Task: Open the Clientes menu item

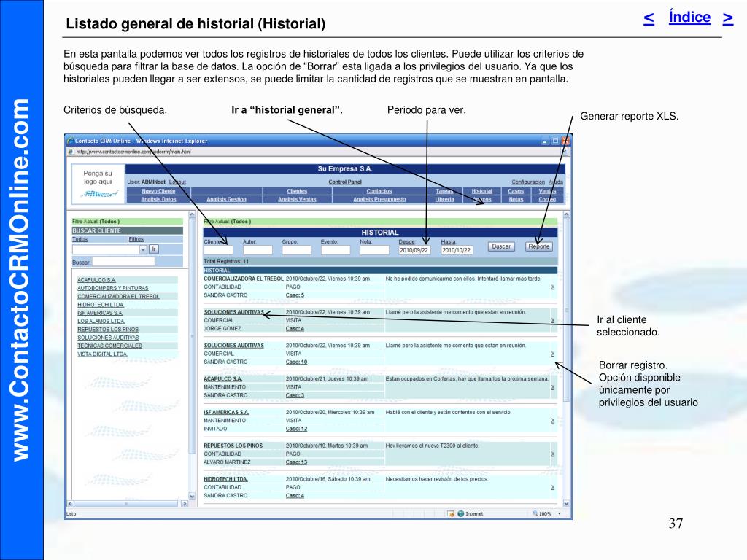Action: coord(297,191)
